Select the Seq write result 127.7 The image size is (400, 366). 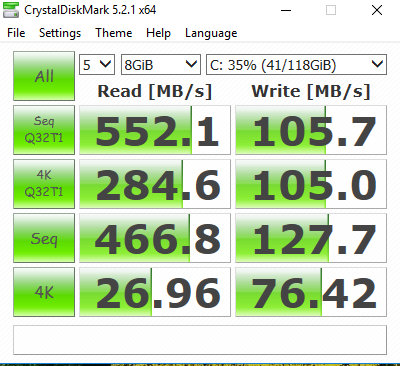311,238
